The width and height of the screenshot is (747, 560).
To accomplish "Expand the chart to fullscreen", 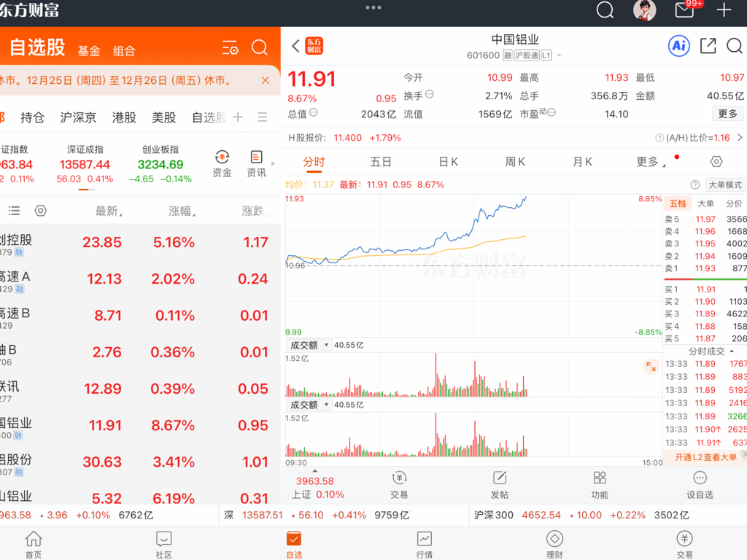I will tap(651, 366).
